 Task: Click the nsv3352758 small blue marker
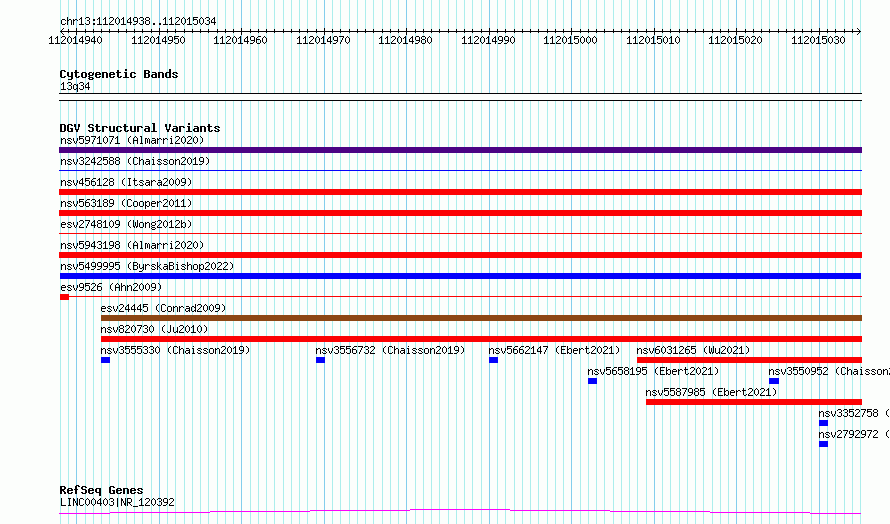tap(823, 423)
